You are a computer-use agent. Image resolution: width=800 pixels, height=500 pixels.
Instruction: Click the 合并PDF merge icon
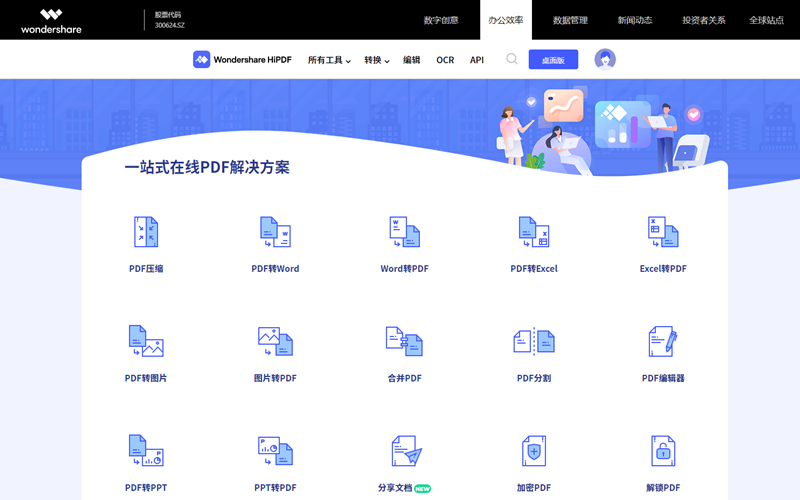(x=404, y=341)
